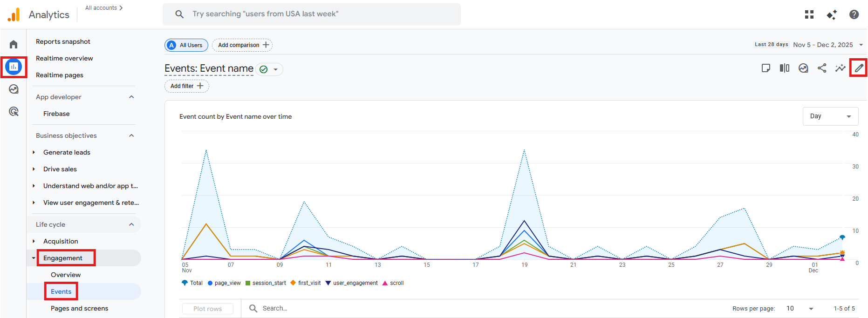The image size is (868, 318).
Task: Click the Add filter button
Action: coord(187,86)
